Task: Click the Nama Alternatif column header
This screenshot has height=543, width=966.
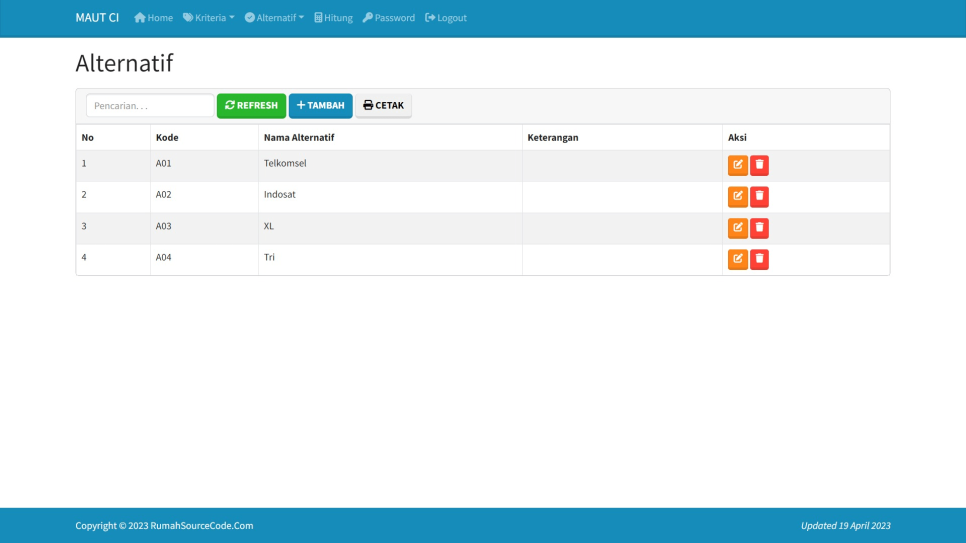Action: coord(299,138)
